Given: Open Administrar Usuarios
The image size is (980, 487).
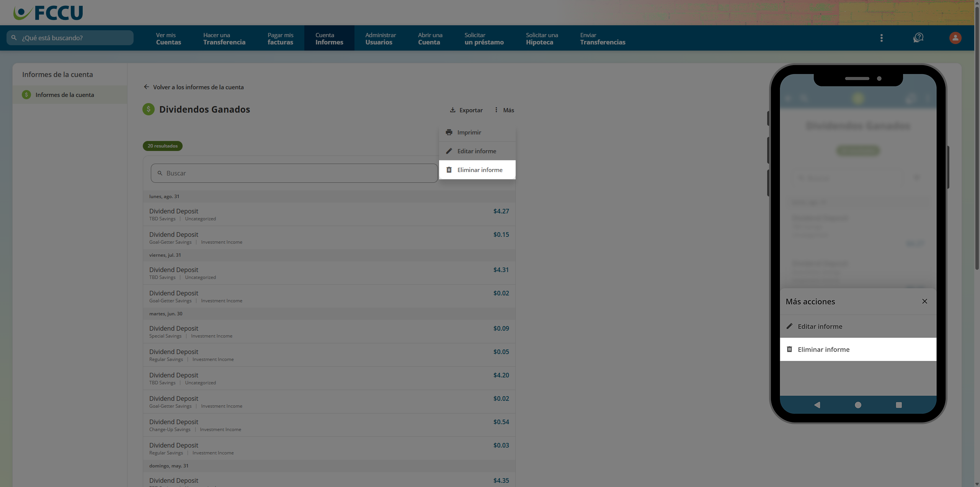Looking at the screenshot, I should 381,38.
